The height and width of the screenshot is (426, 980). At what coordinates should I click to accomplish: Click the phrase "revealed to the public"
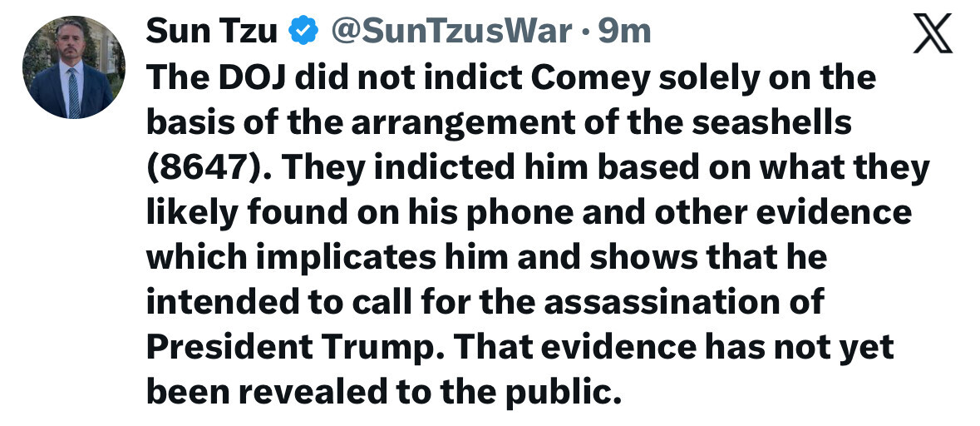[431, 391]
